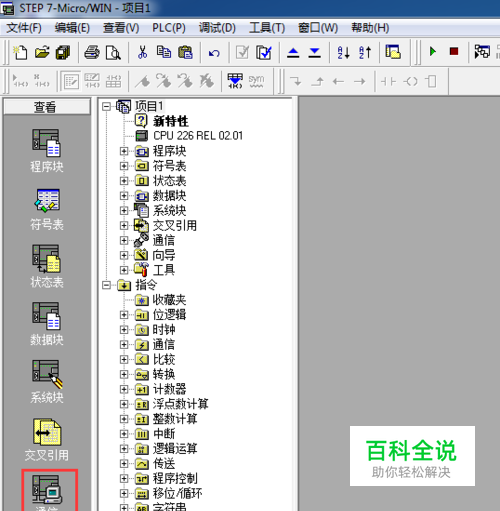
Task: Open 通信 icon in the view sidebar
Action: 47,490
